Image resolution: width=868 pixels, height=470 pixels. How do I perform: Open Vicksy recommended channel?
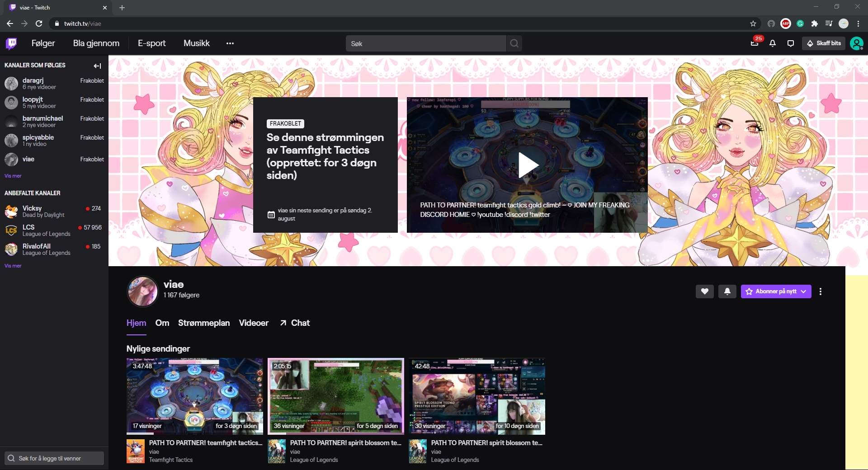point(54,211)
